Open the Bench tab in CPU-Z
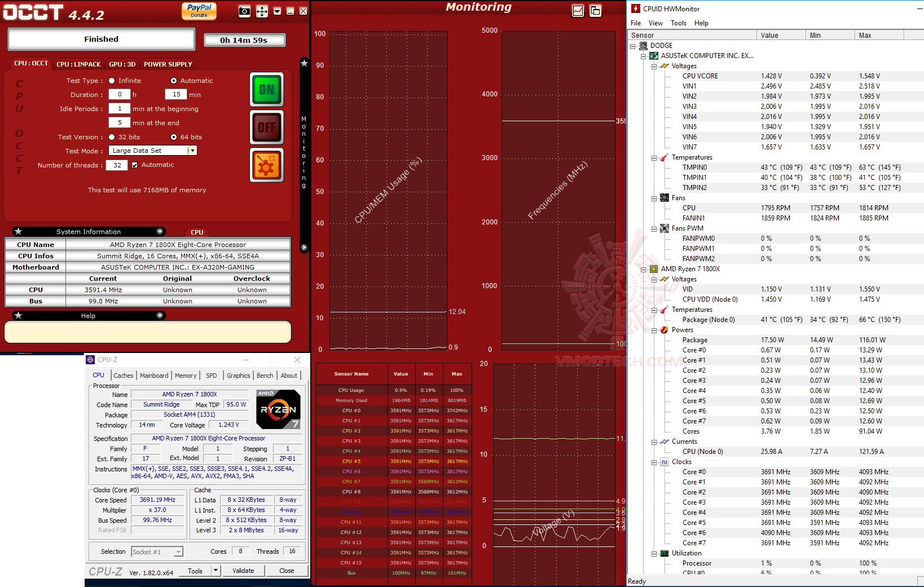The image size is (924, 587). click(x=265, y=376)
